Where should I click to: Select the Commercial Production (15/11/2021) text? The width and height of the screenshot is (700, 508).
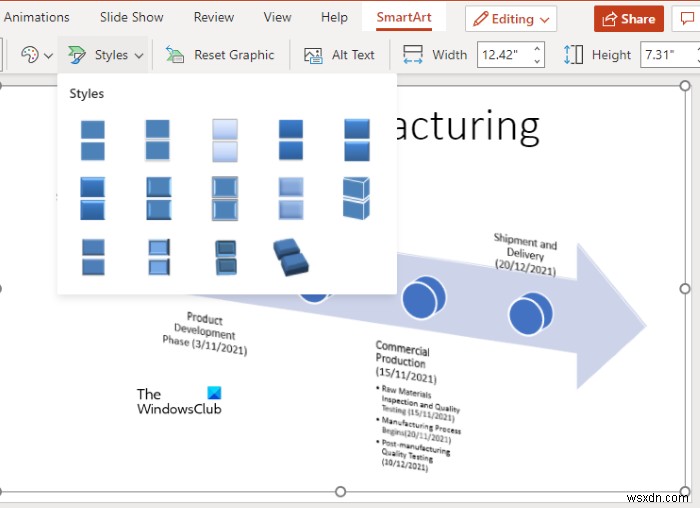405,362
